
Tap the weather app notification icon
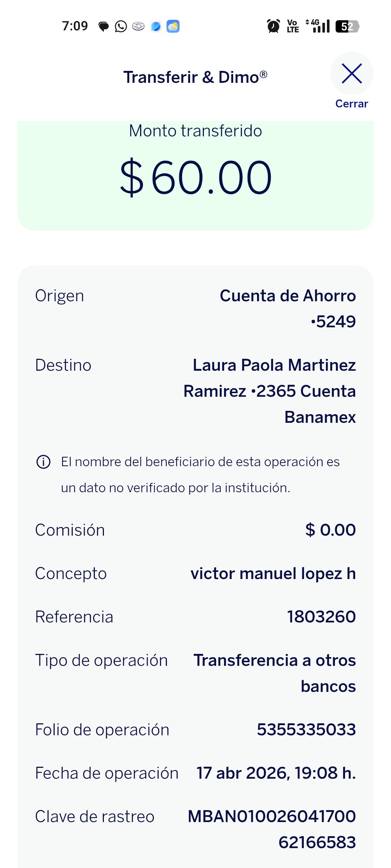click(x=173, y=26)
